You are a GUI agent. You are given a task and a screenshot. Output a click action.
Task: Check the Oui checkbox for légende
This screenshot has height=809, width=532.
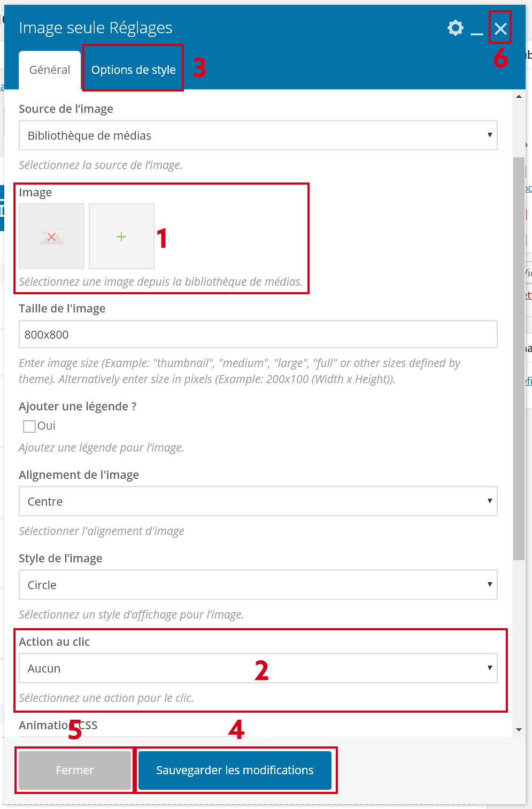point(29,426)
